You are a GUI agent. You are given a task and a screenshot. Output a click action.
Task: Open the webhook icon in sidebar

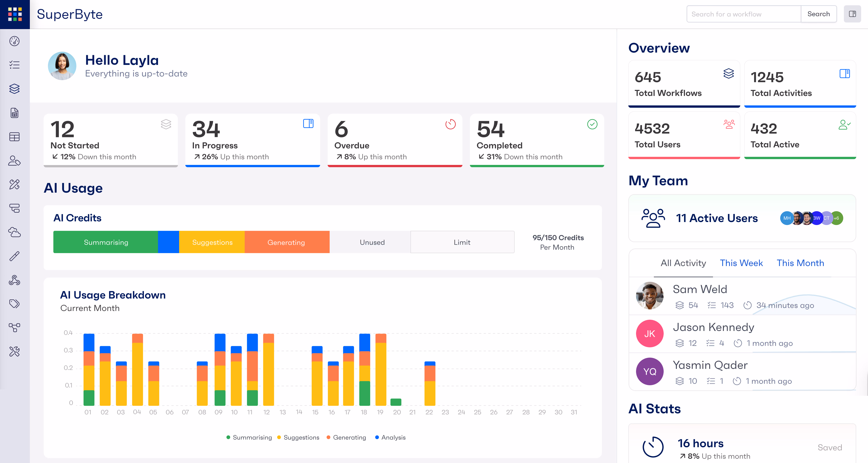14,280
